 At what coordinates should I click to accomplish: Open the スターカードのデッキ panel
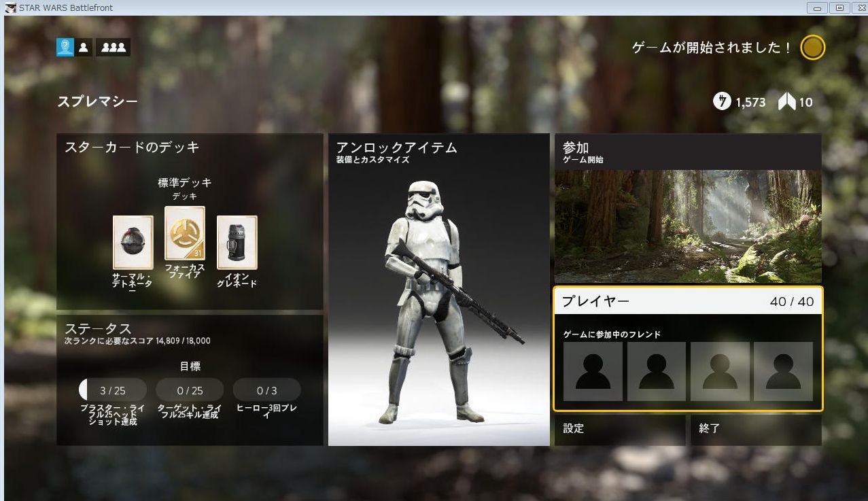pos(190,222)
